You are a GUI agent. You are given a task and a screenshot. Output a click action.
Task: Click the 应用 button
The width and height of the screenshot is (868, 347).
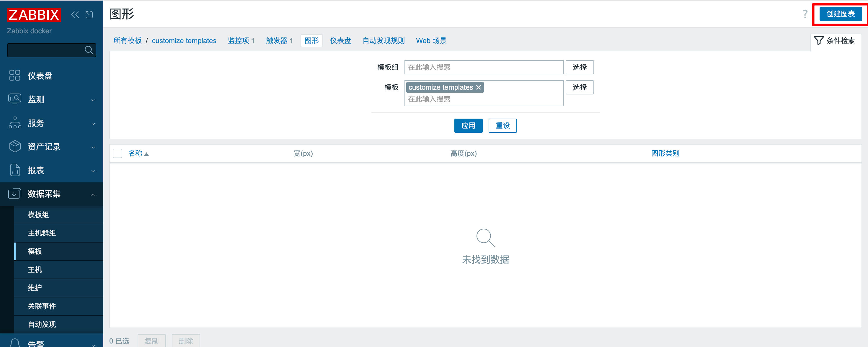coord(468,126)
